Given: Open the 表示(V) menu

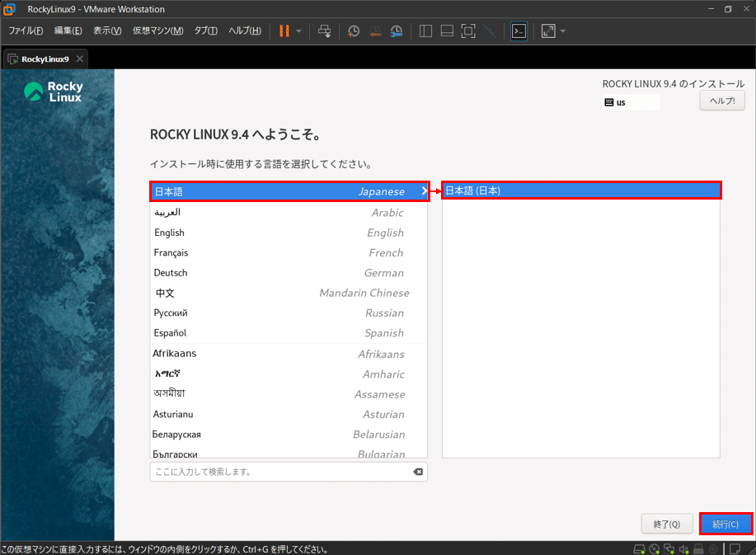Looking at the screenshot, I should (107, 31).
